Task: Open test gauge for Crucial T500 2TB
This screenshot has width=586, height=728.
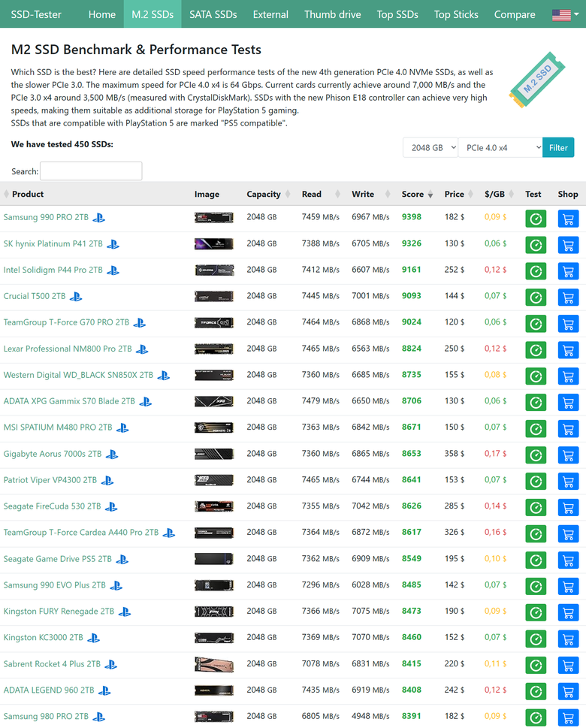Action: (536, 298)
